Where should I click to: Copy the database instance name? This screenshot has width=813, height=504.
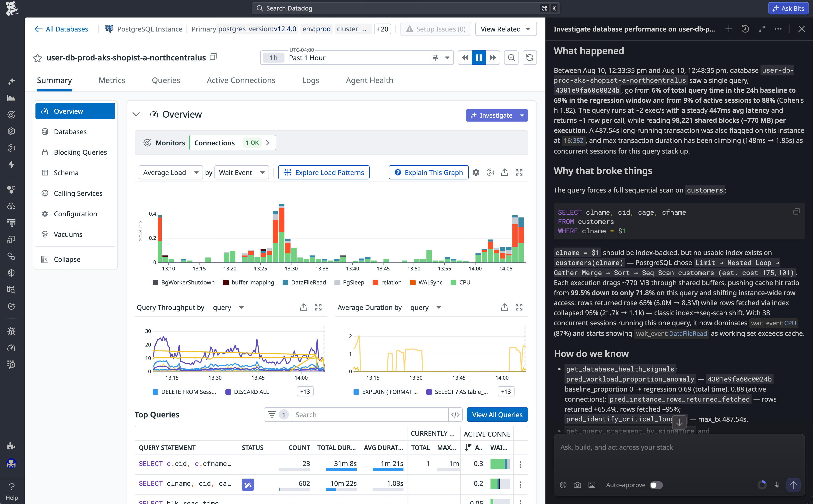213,57
